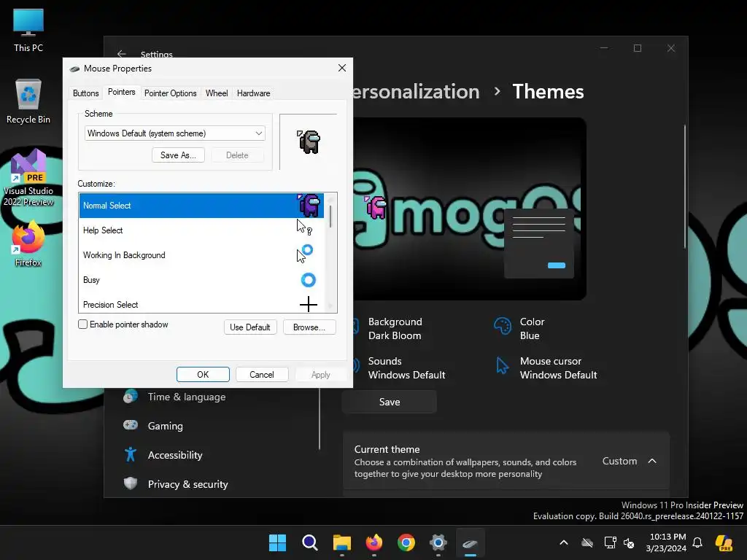Save the current theme

pos(390,402)
